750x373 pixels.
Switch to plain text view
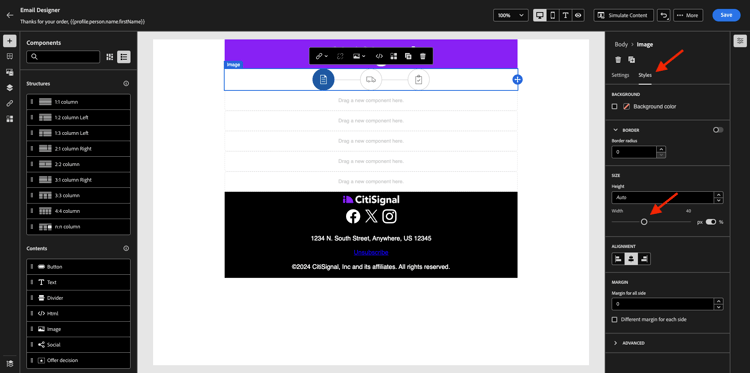[x=565, y=15]
